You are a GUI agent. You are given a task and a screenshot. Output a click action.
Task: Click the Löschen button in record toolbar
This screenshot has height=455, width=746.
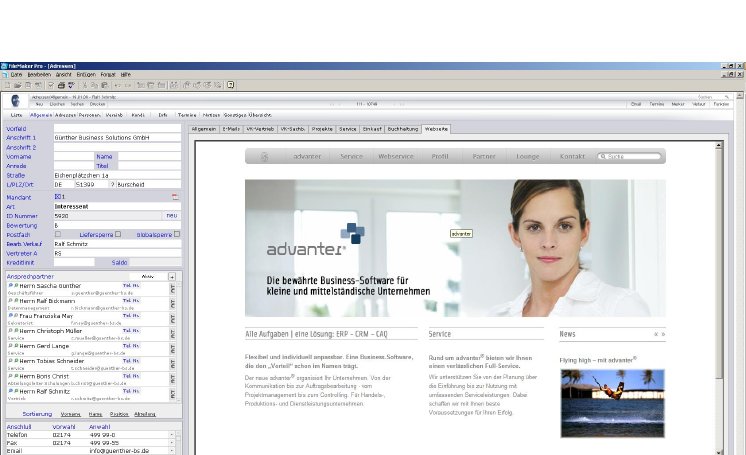pos(57,104)
